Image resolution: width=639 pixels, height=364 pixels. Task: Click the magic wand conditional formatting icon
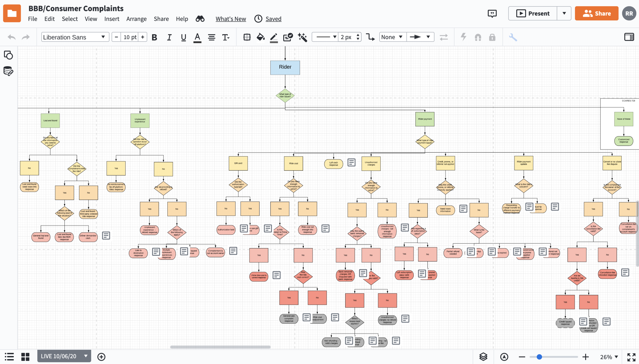click(302, 37)
